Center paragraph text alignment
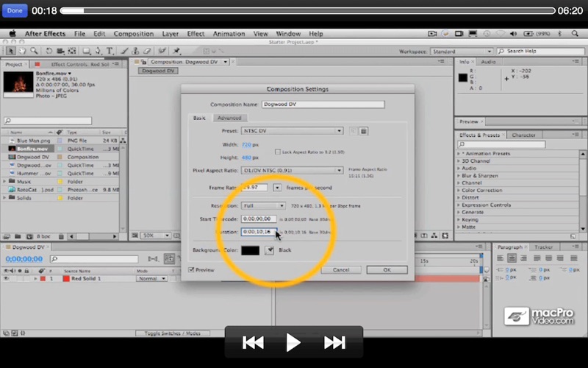 [x=512, y=258]
